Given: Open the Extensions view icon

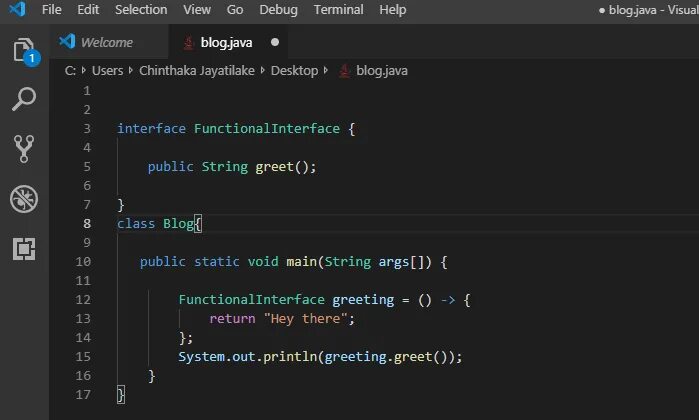Looking at the screenshot, I should (24, 249).
